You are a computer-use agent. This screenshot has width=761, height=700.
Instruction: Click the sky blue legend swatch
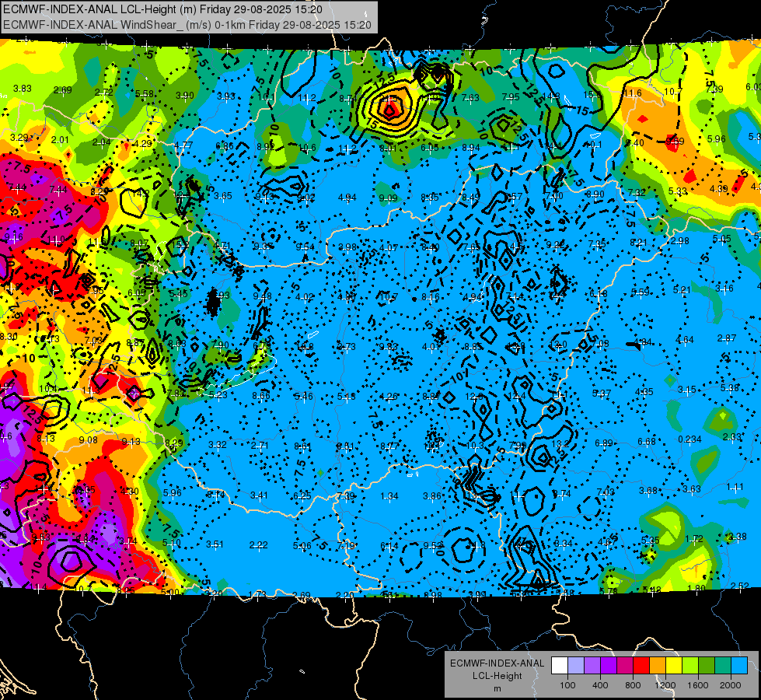click(739, 666)
